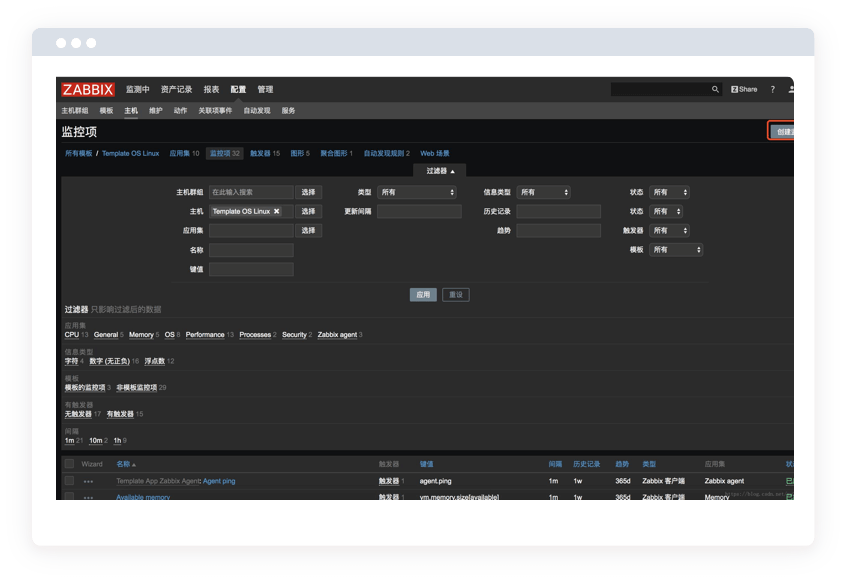Open the 状态 dropdown in the 历史记录 row

click(x=666, y=211)
